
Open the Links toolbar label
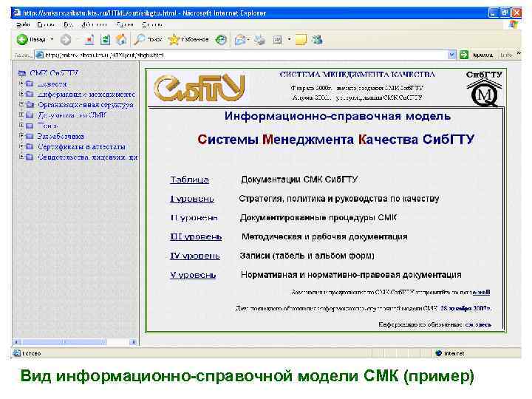506,55
